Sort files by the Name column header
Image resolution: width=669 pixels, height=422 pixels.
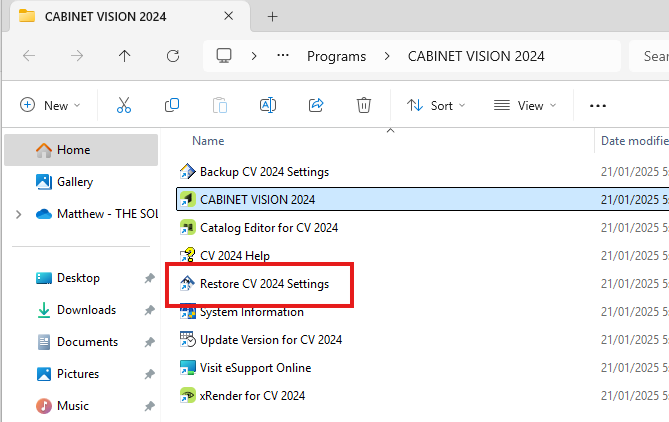coord(208,141)
